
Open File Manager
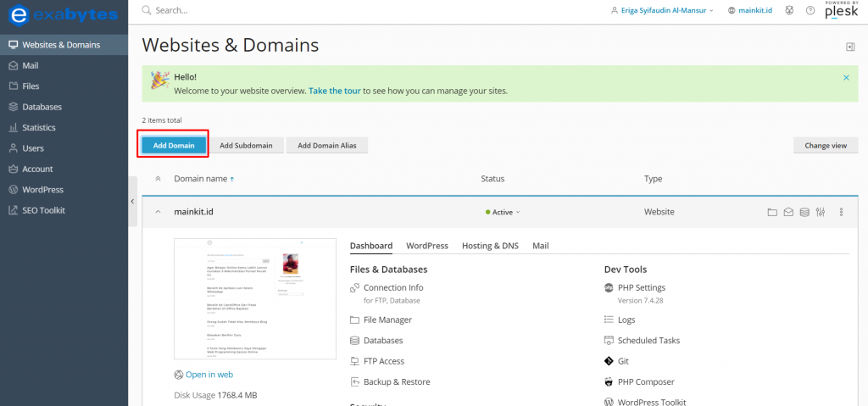tap(387, 320)
